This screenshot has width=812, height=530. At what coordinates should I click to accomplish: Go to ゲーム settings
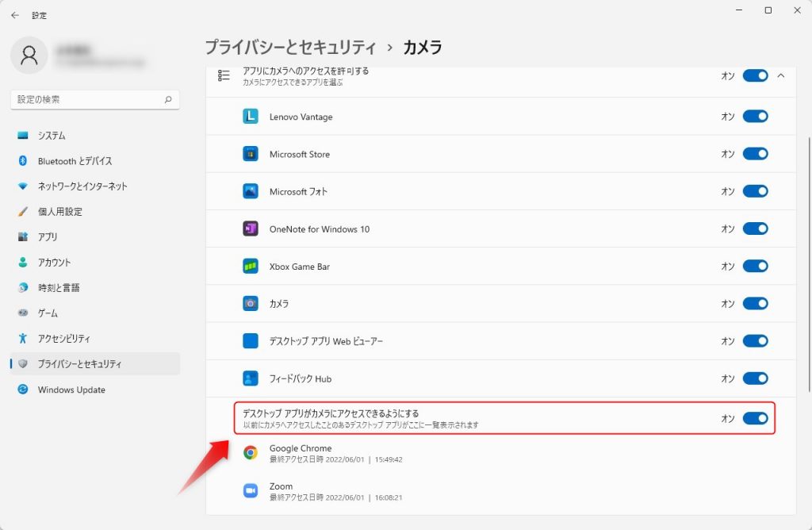pos(95,313)
